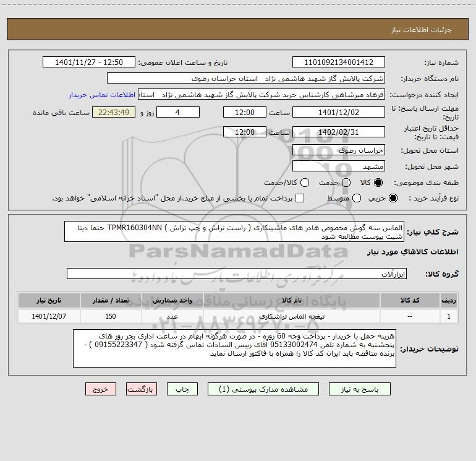Image resolution: width=476 pixels, height=461 pixels.
Task: Click the ردیف column header
Action: click(449, 300)
